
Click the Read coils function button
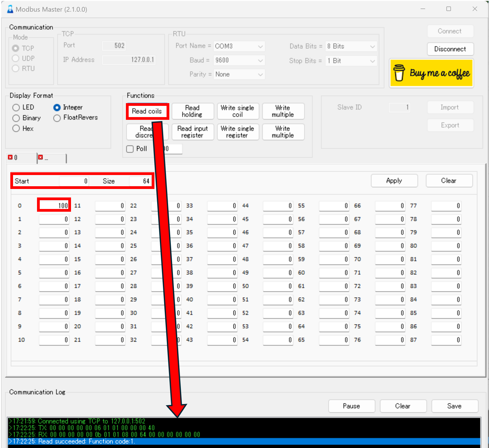[x=147, y=111]
